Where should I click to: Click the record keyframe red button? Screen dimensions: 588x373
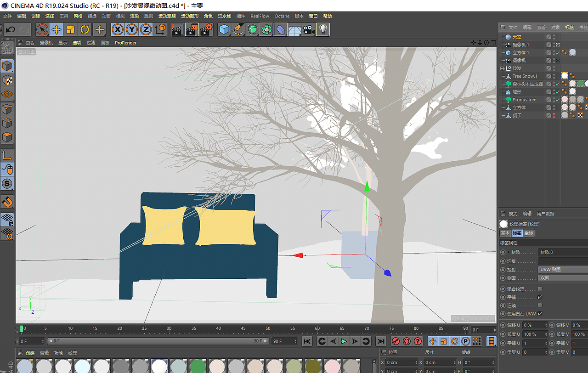tap(396, 341)
